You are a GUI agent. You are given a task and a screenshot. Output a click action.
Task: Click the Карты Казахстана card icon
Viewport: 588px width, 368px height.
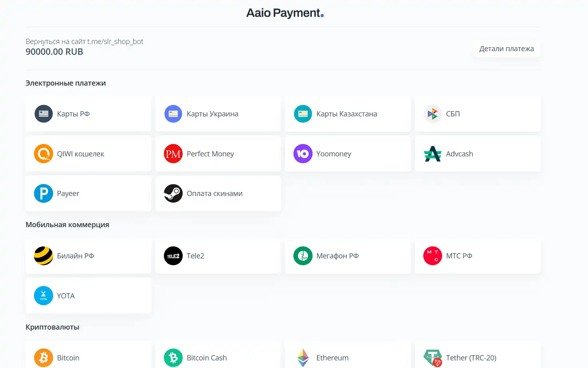(x=303, y=114)
